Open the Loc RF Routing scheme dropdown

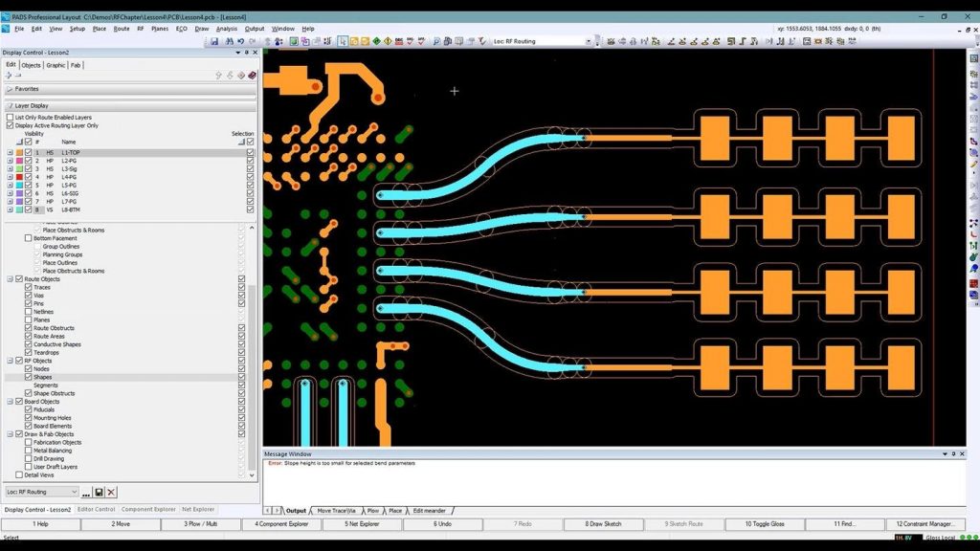pyautogui.click(x=76, y=492)
